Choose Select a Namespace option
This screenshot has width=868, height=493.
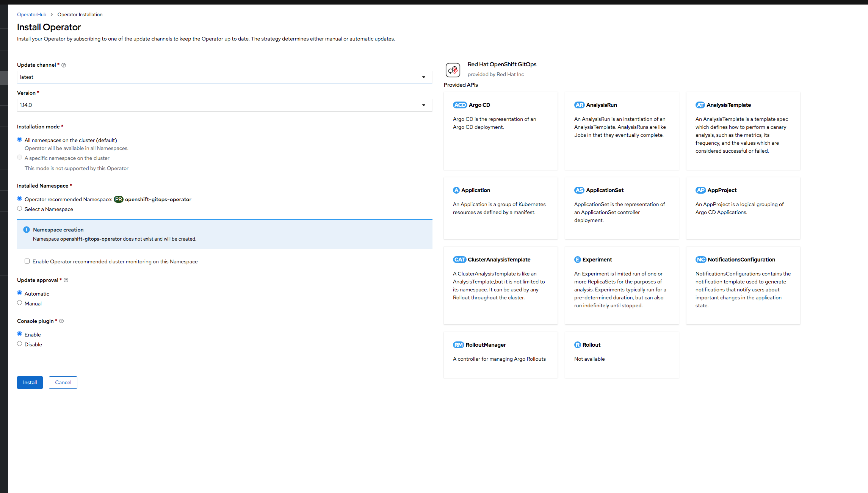[x=20, y=209]
